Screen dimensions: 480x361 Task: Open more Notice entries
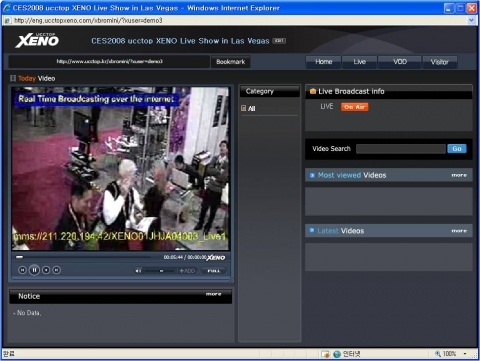[x=213, y=294]
